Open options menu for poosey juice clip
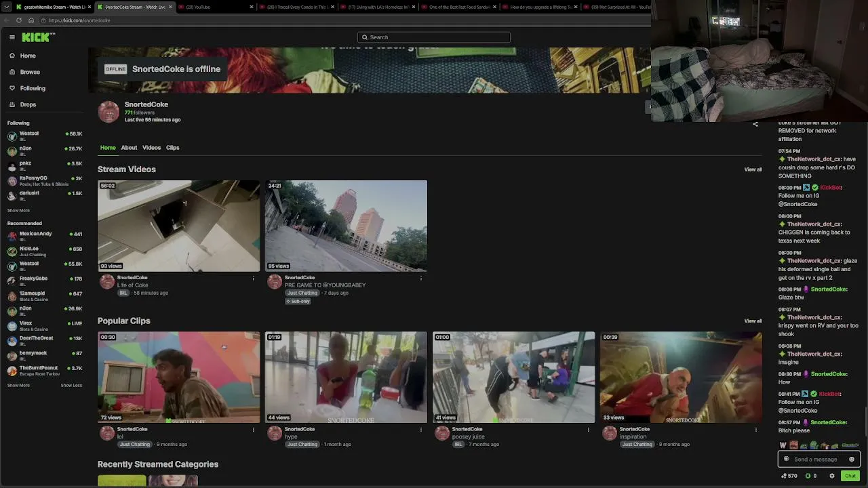Viewport: 868px width, 488px height. click(589, 429)
